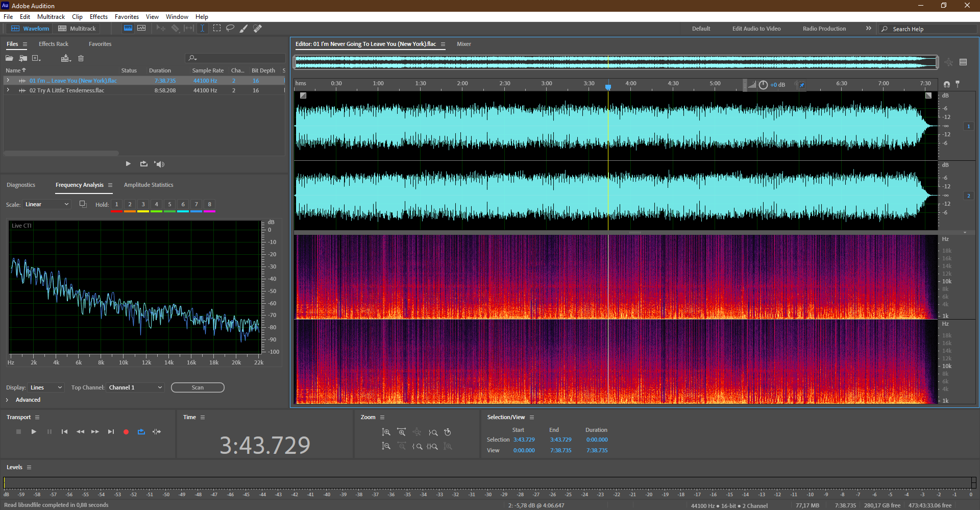Toggle Auto-play speaker icon in Files panel
The height and width of the screenshot is (510, 980).
tap(159, 164)
